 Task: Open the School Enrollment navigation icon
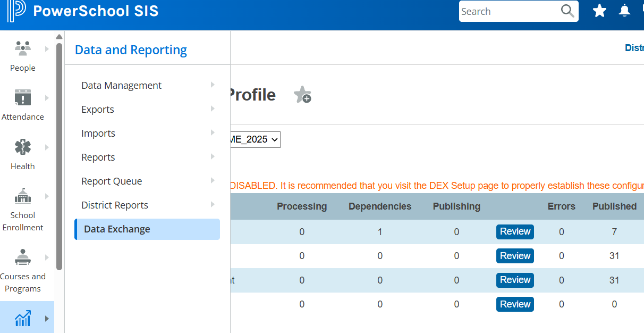point(22,196)
